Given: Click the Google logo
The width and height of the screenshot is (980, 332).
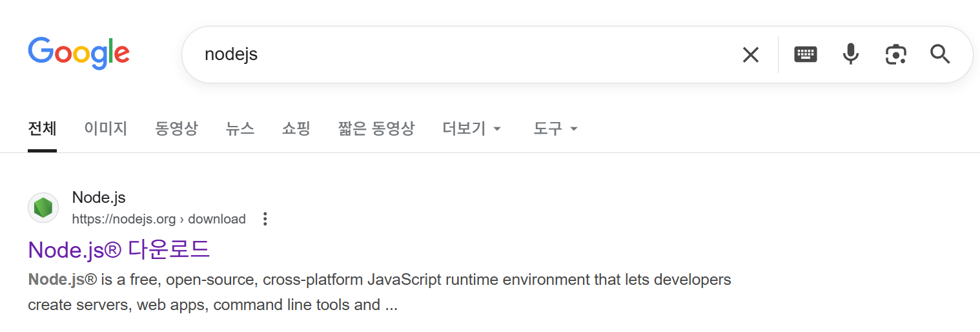Looking at the screenshot, I should point(79,53).
